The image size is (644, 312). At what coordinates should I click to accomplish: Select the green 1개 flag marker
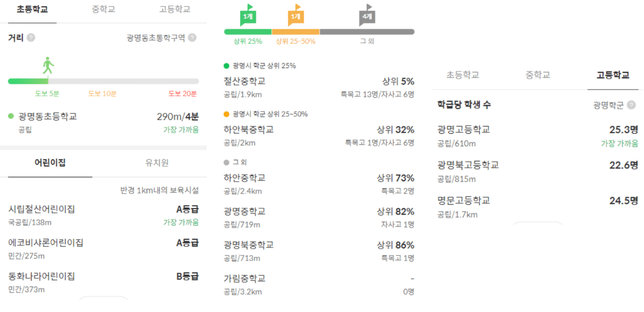(248, 16)
